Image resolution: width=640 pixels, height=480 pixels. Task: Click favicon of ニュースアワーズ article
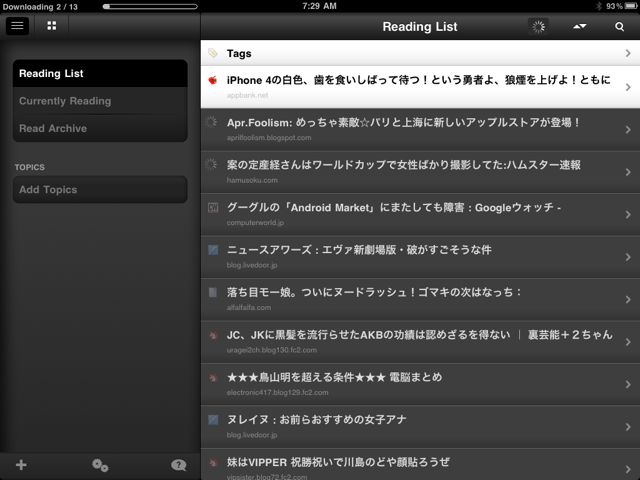click(213, 250)
